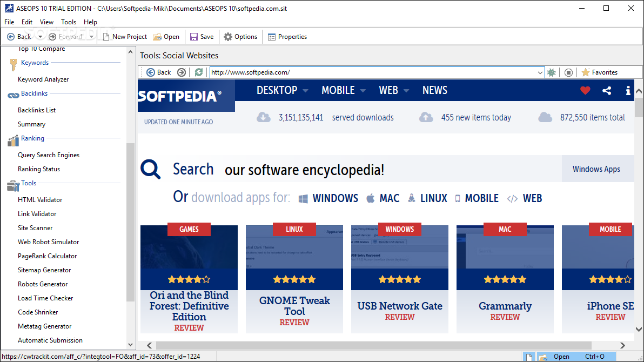Select Web Robot Simulator

(48, 242)
